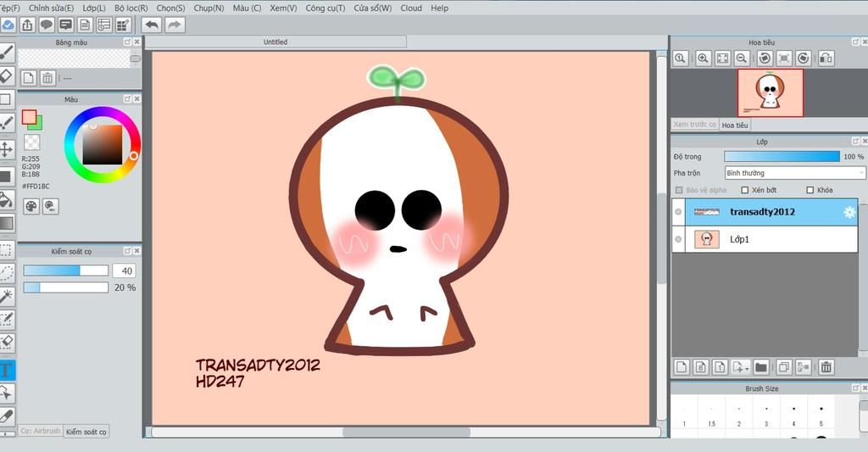Pick the Move tool in the toolbar
The height and width of the screenshot is (452, 868).
tap(6, 149)
